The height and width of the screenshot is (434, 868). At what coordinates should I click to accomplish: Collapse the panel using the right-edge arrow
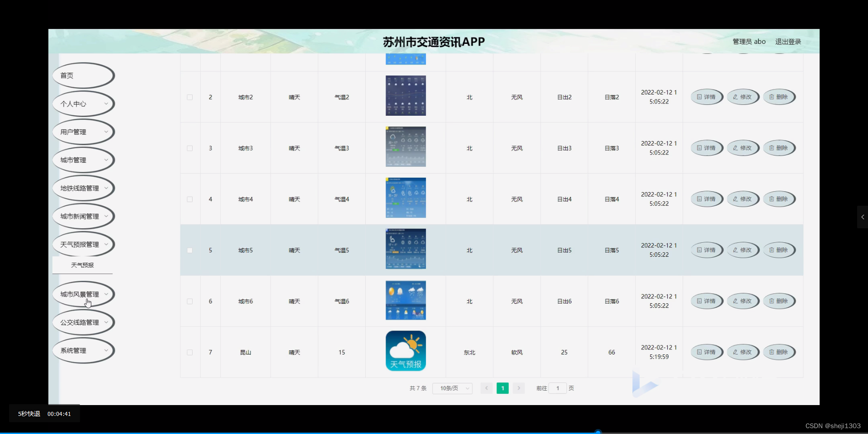(863, 217)
